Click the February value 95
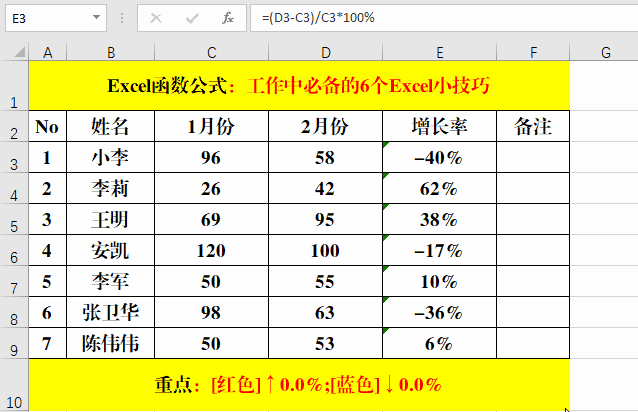The width and height of the screenshot is (638, 412). (x=326, y=219)
